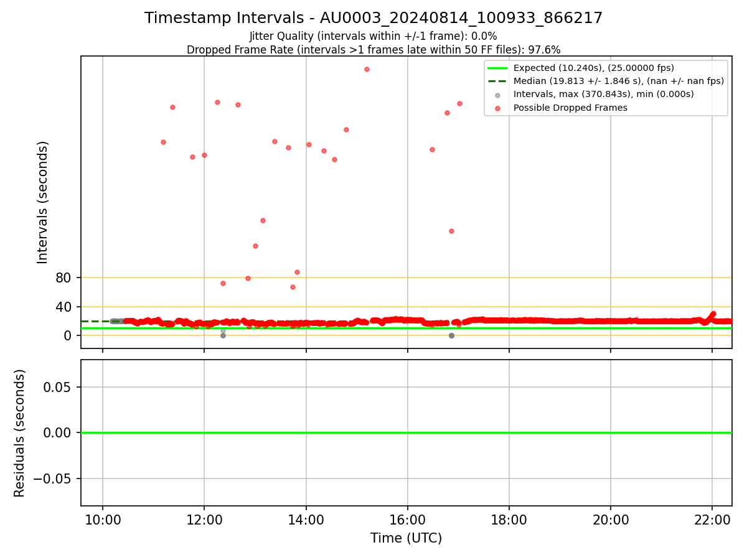Viewport: 747px width, 560px height.
Task: Click the 0 tick on the intervals axis
Action: (68, 335)
